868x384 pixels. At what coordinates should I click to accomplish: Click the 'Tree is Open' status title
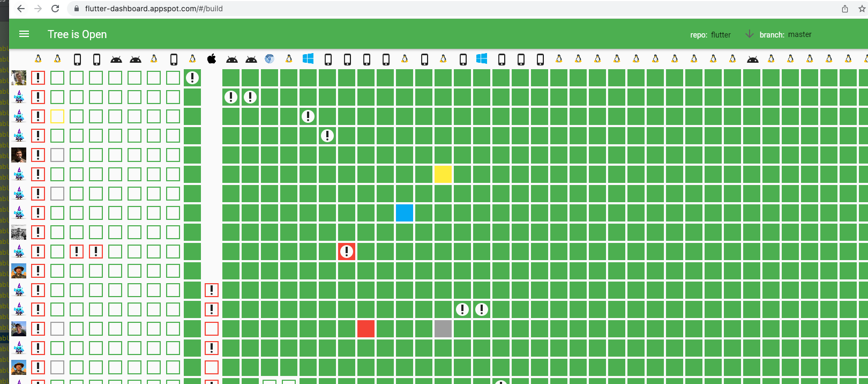[x=77, y=34]
